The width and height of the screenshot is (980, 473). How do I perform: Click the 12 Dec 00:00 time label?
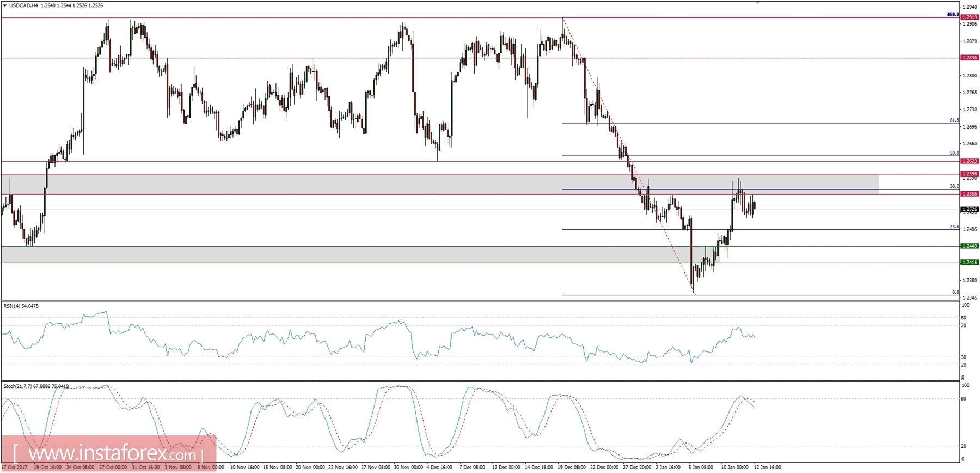[x=506, y=468]
